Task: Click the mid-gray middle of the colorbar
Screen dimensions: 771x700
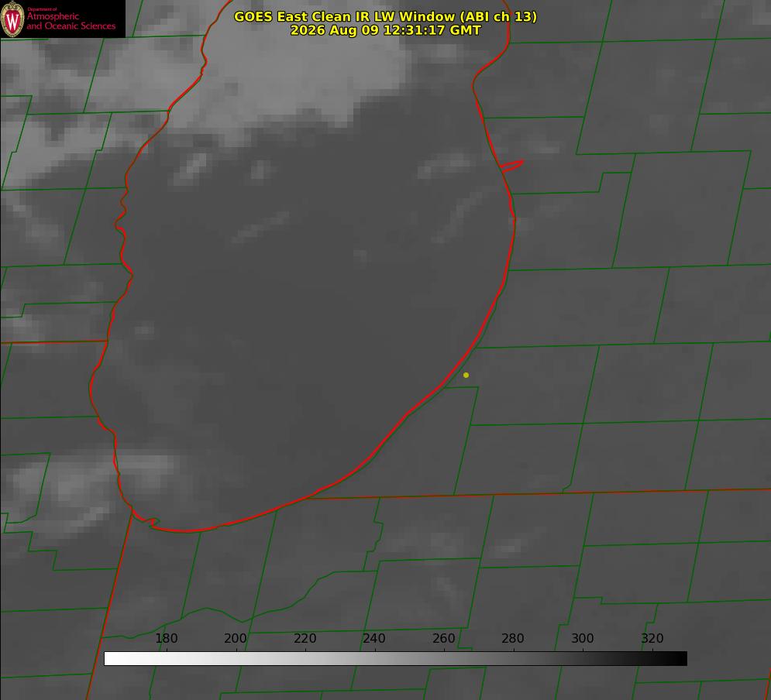Action: 395,659
